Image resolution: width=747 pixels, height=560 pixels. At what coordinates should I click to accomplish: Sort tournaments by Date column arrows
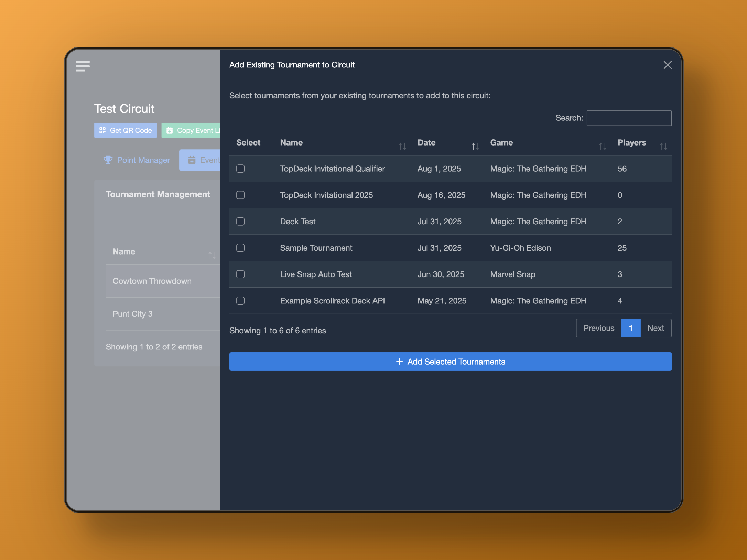point(475,146)
